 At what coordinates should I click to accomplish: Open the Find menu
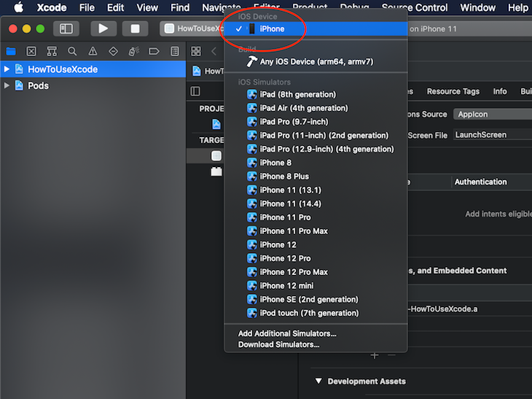[180, 7]
